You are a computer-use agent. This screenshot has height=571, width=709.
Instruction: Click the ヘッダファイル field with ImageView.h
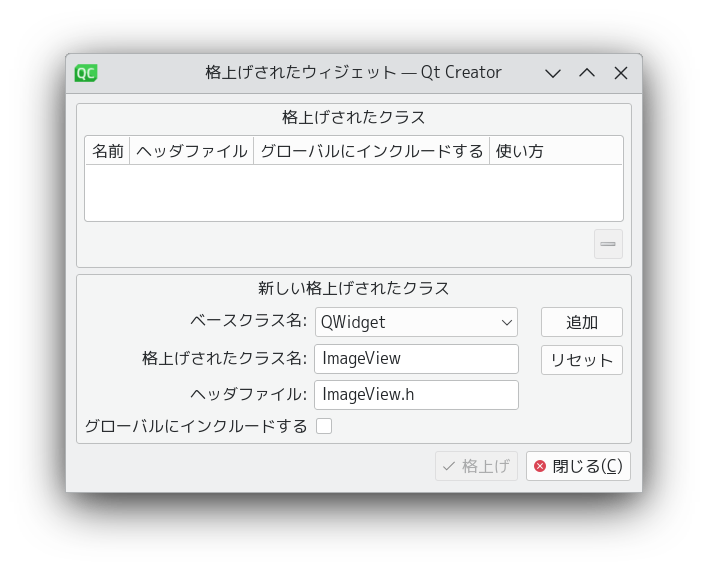tap(416, 395)
